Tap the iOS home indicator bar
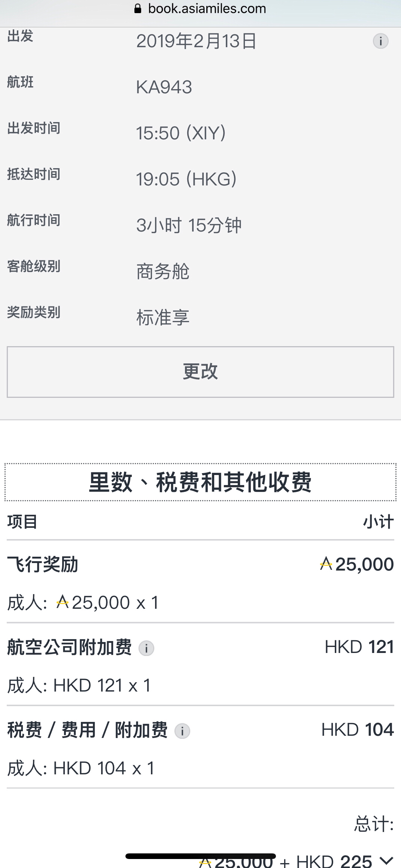Screen dimensions: 401x868 [201, 856]
